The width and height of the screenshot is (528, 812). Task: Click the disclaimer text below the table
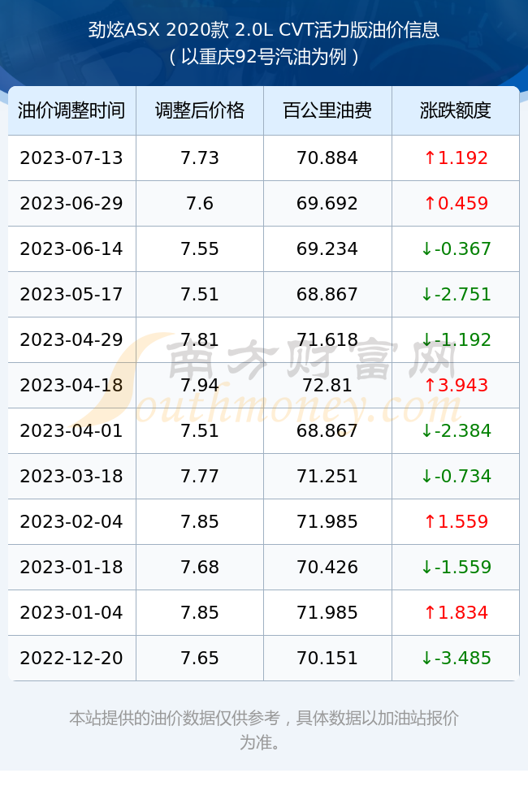(x=264, y=730)
